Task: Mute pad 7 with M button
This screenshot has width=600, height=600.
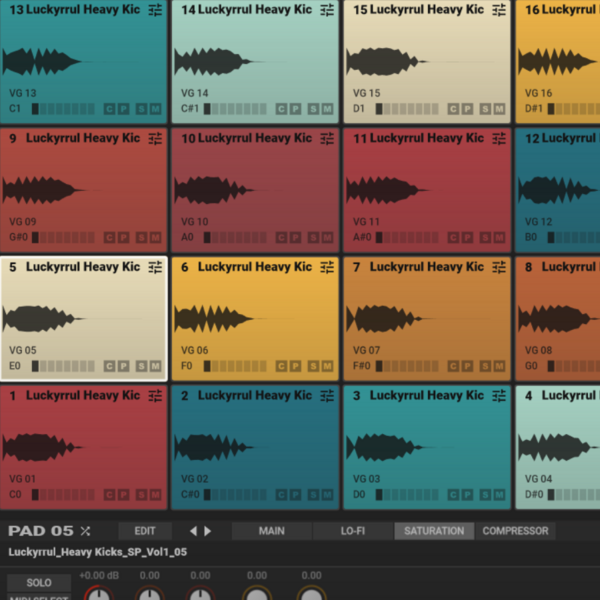Action: coord(499,366)
